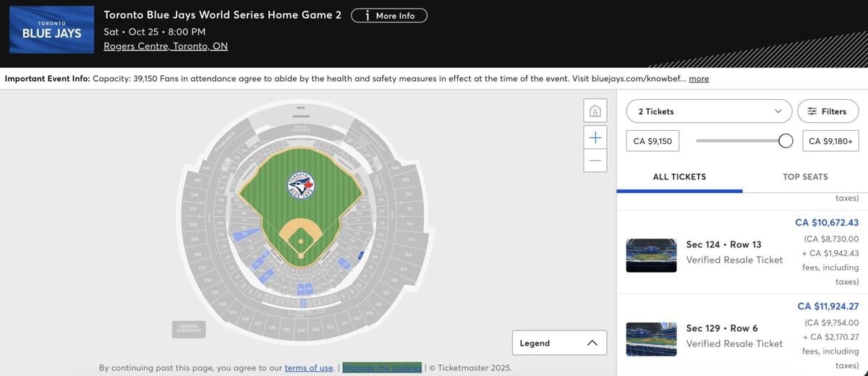Click the Manage my cookies link
Image resolution: width=868 pixels, height=376 pixels.
pos(382,367)
